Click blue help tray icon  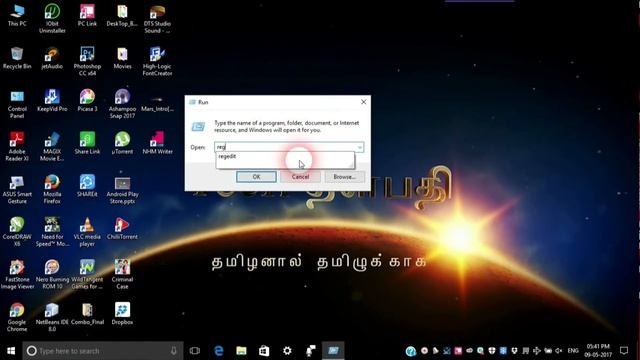(411, 351)
